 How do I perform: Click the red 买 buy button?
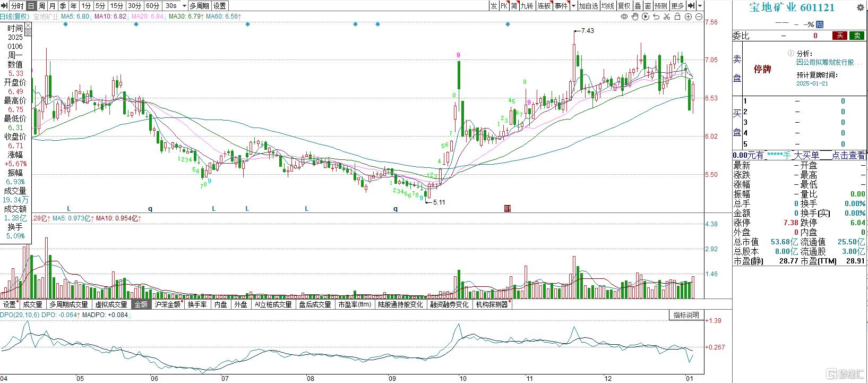[x=840, y=36]
